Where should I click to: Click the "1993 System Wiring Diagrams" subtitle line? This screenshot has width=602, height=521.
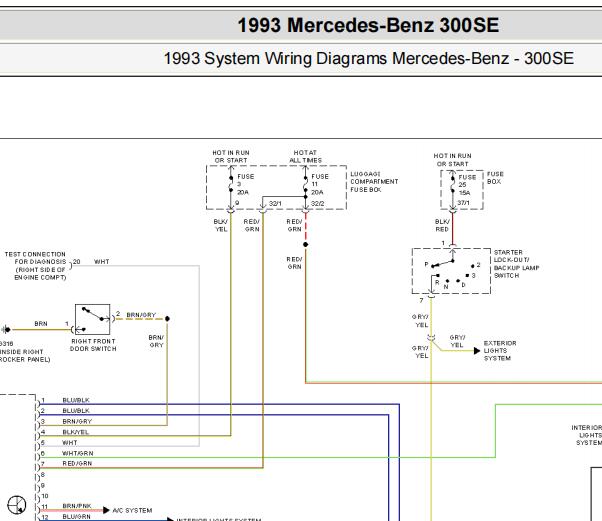[369, 59]
